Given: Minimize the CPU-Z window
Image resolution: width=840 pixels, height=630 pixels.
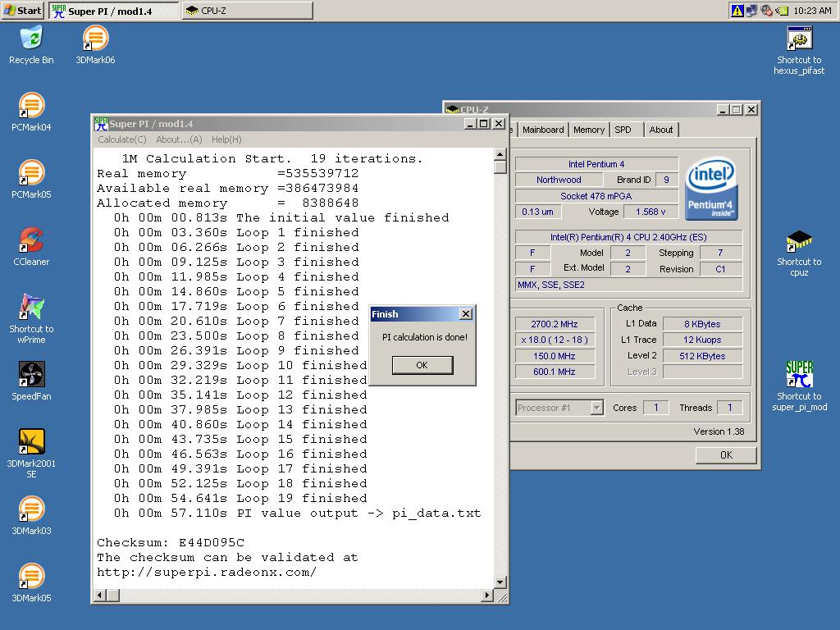Looking at the screenshot, I should pos(724,109).
